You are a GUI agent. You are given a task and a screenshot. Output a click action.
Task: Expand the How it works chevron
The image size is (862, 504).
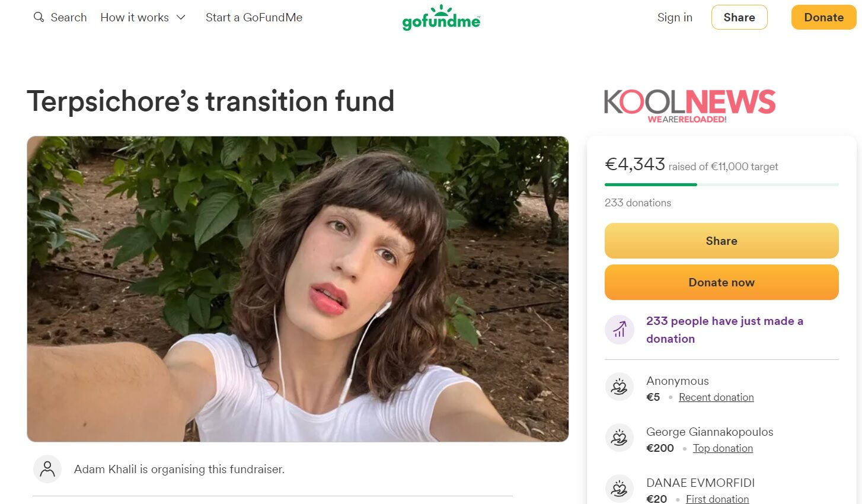click(181, 18)
